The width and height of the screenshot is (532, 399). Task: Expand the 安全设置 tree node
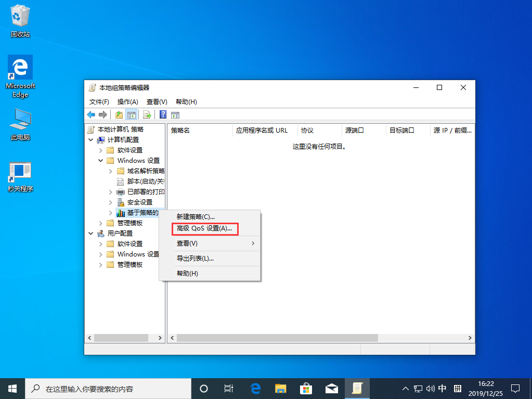[110, 202]
